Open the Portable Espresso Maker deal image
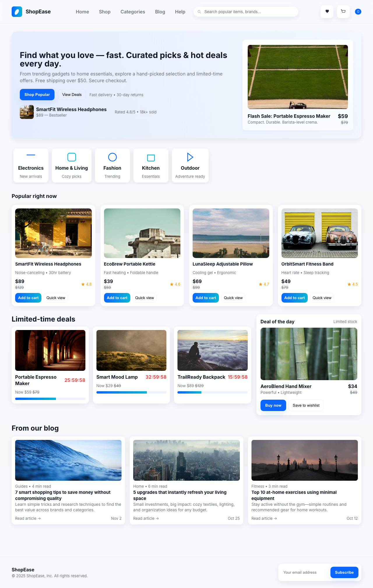Image resolution: width=373 pixels, height=588 pixels. coord(50,350)
